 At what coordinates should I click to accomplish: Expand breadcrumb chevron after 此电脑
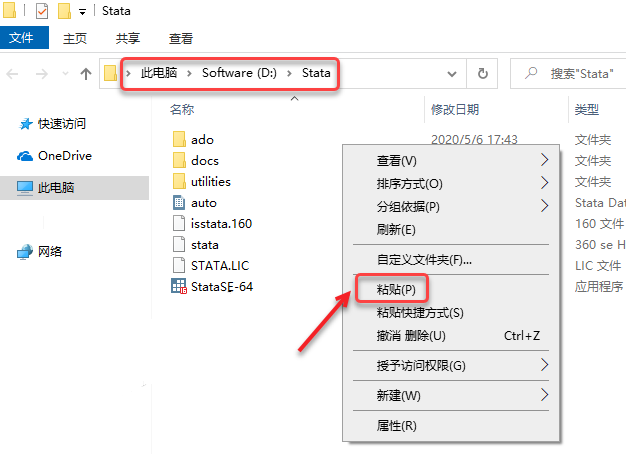189,73
